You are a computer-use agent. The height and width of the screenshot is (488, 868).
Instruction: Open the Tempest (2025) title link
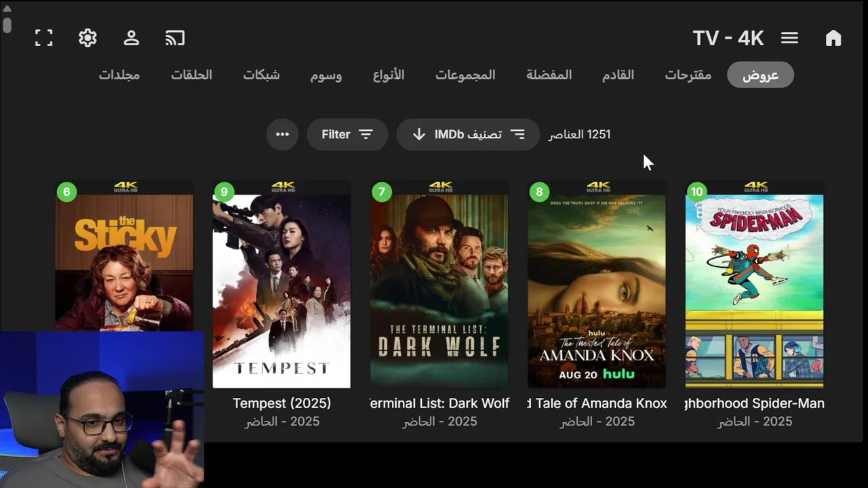coord(282,403)
